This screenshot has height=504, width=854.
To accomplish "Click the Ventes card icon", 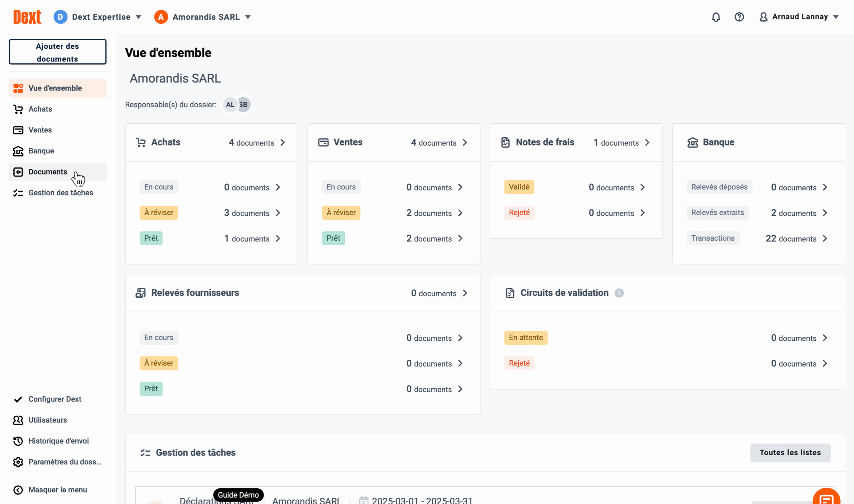I will point(323,142).
